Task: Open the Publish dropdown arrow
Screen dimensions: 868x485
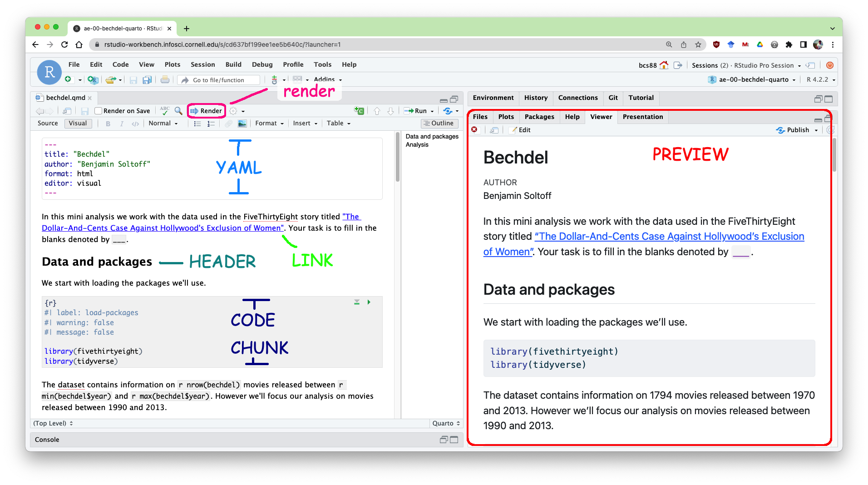Action: 816,130
